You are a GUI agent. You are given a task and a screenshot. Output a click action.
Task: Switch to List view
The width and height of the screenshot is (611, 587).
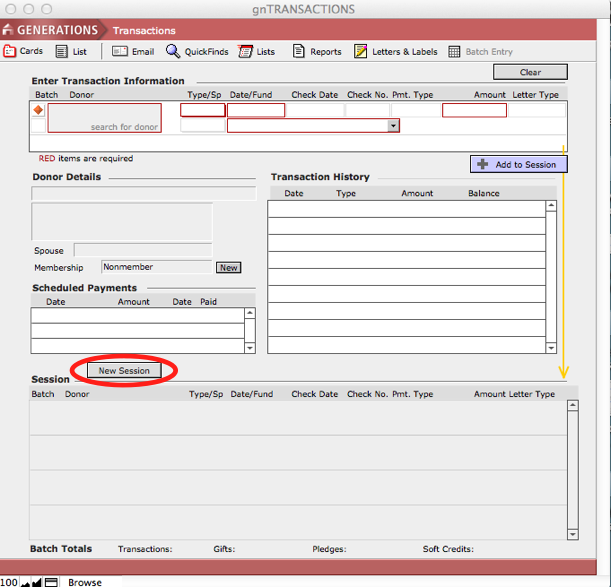(x=71, y=51)
